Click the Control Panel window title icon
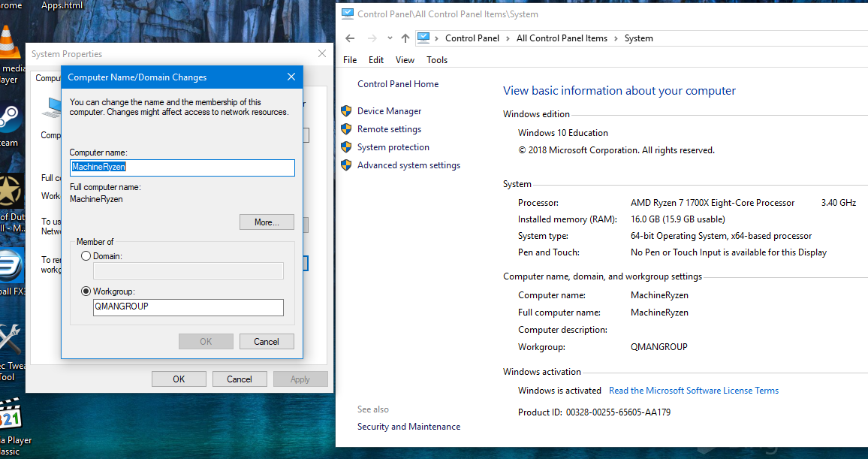Image resolution: width=868 pixels, height=459 pixels. [347, 14]
